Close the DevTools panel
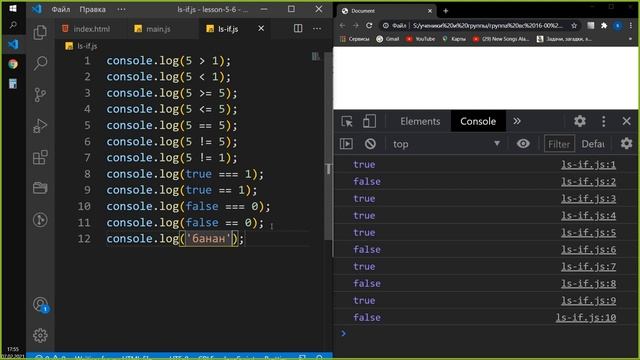This screenshot has height=360, width=640. point(627,121)
